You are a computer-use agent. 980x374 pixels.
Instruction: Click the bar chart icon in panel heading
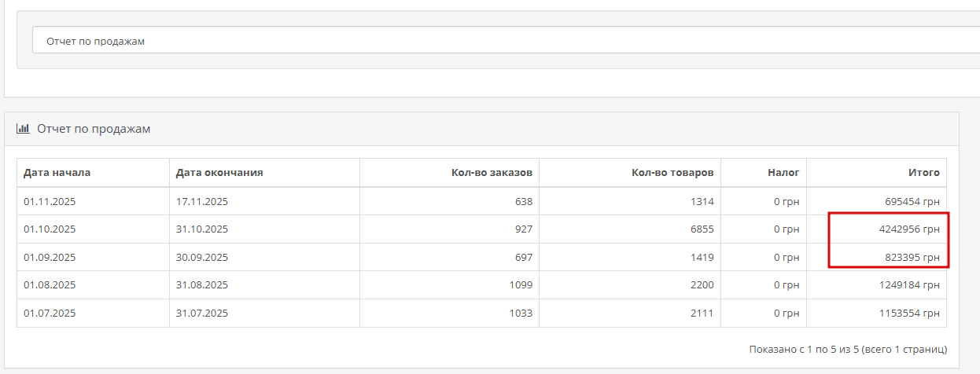click(23, 128)
